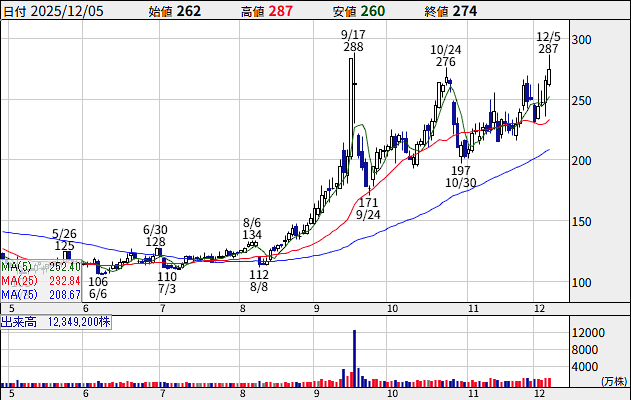Click the volume label 出来高 12,349,200株
This screenshot has width=631, height=400.
pos(56,322)
